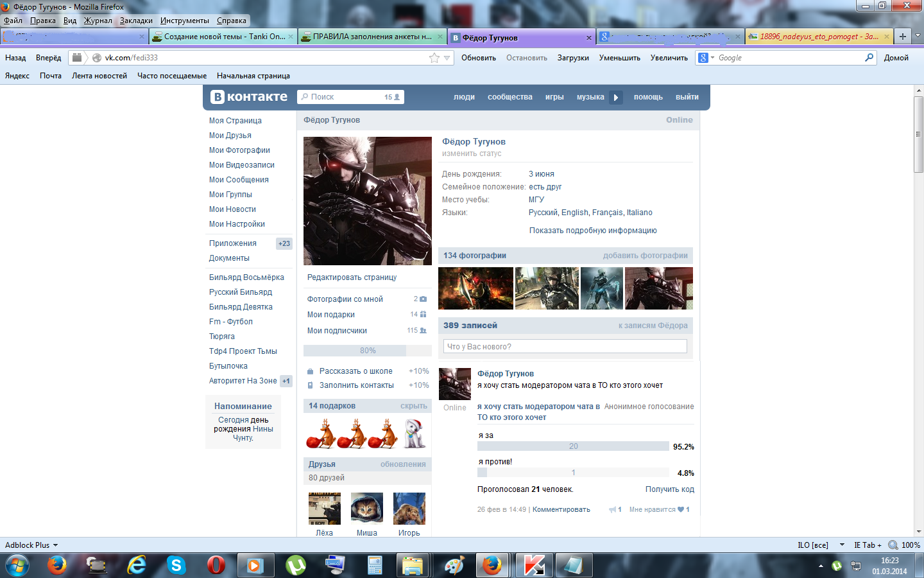Screen dimensions: 924x578
Task: Close the Фёдор Тугунов tab
Action: pyautogui.click(x=589, y=38)
